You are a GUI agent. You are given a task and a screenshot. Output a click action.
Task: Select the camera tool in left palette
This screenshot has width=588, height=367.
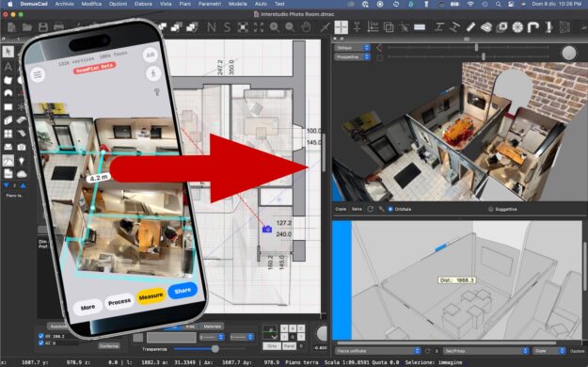click(x=22, y=147)
